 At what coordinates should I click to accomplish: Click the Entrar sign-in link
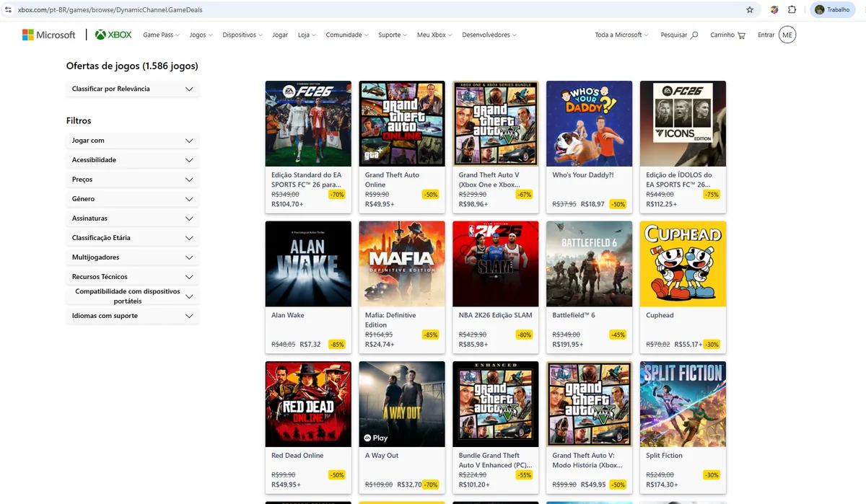[766, 35]
